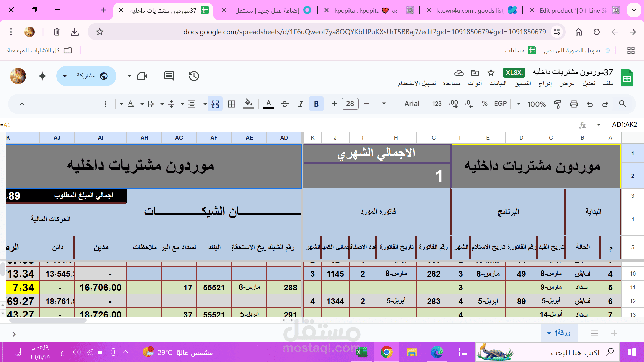Image resolution: width=644 pixels, height=362 pixels.
Task: Click the مشاركة share button
Action: (x=95, y=76)
